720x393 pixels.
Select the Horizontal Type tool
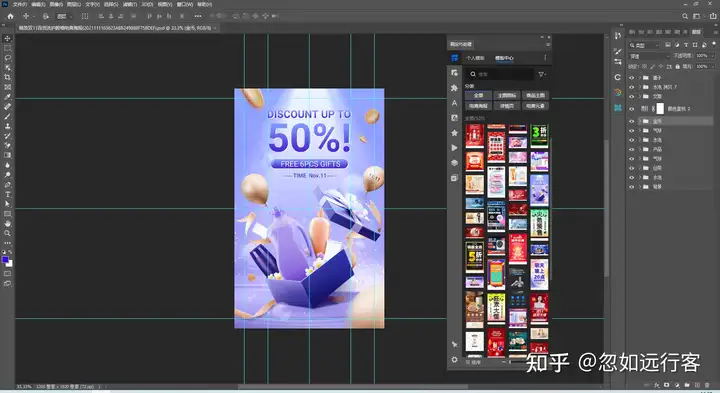(x=7, y=194)
